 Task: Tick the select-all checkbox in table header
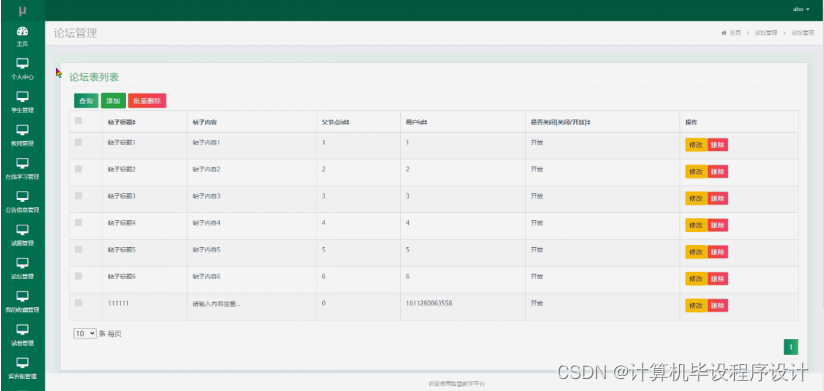point(78,120)
